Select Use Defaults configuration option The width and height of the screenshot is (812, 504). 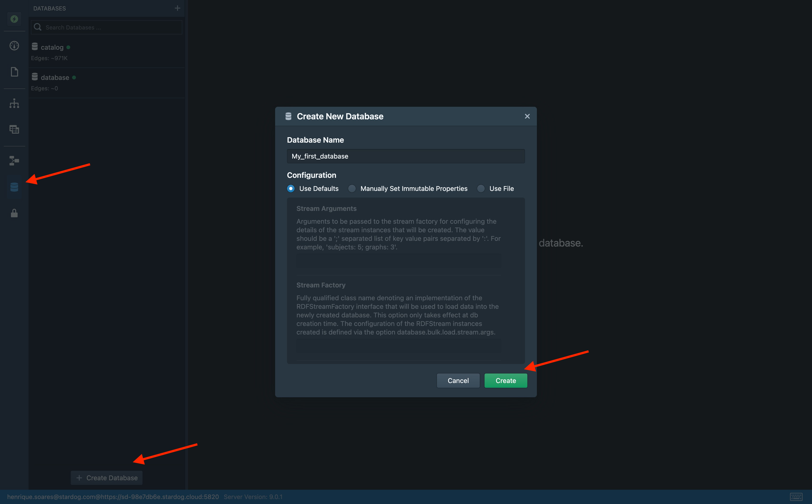pyautogui.click(x=291, y=189)
